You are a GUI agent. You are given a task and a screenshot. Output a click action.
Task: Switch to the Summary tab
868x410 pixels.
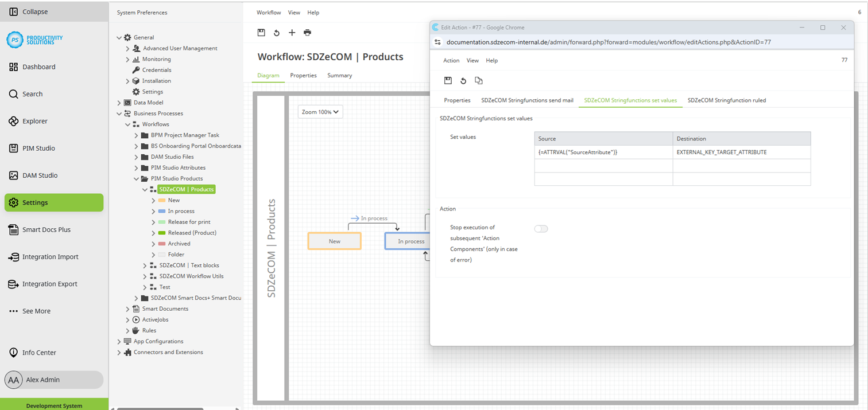click(x=339, y=76)
